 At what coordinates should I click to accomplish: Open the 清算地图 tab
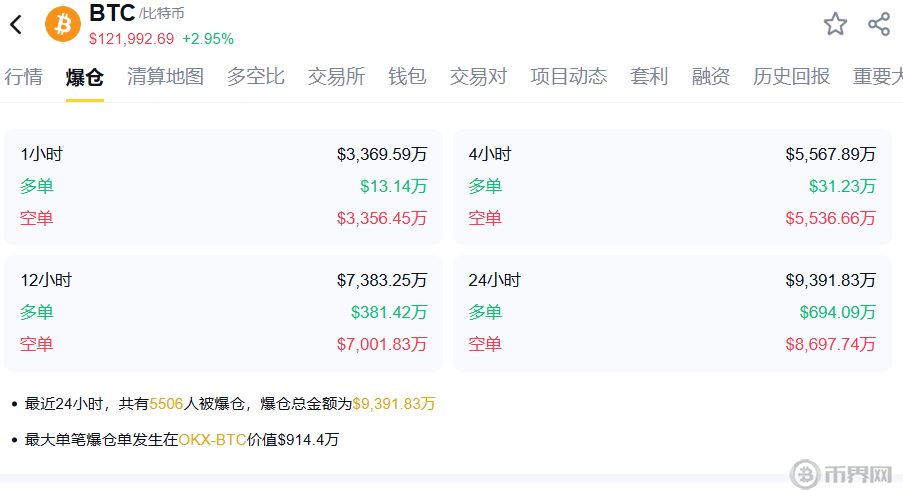pos(165,77)
